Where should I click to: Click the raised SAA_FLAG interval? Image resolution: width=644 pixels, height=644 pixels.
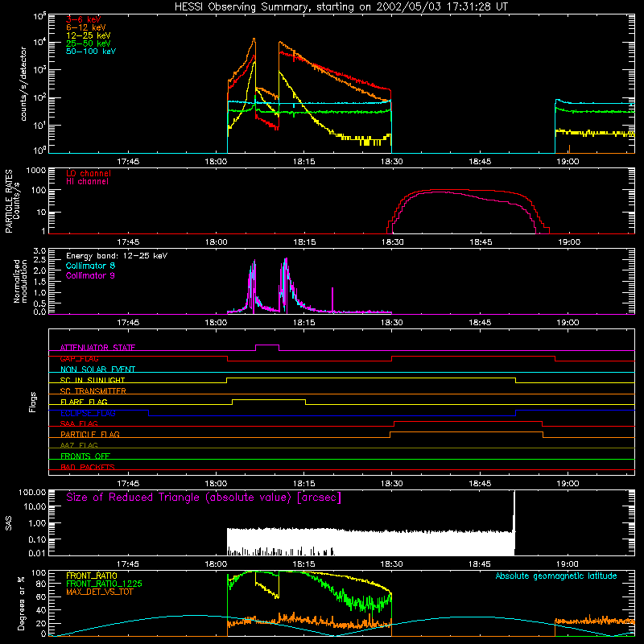coord(468,421)
